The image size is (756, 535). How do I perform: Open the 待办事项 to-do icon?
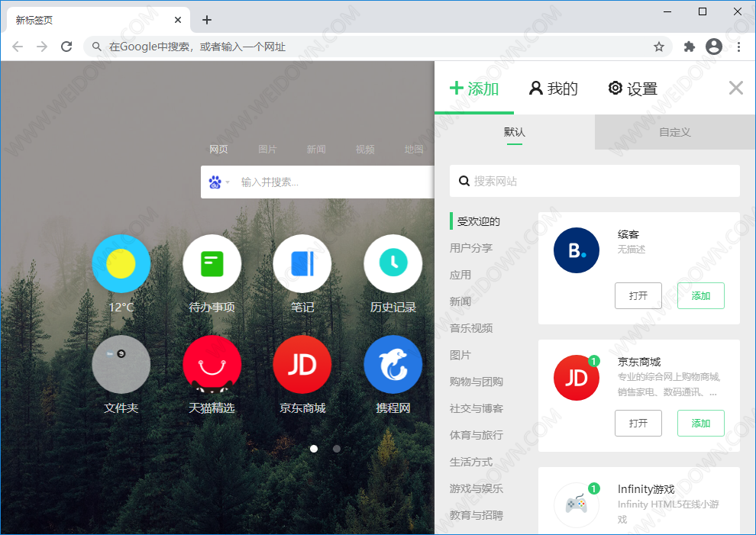click(x=212, y=264)
